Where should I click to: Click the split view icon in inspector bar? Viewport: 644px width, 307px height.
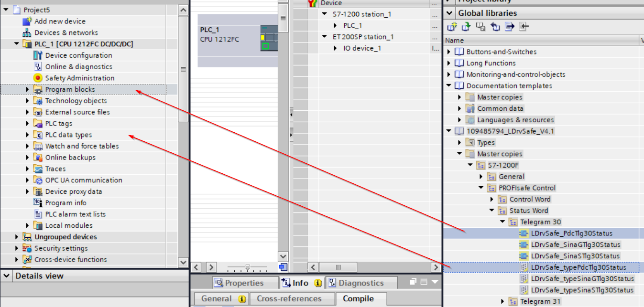point(424,282)
